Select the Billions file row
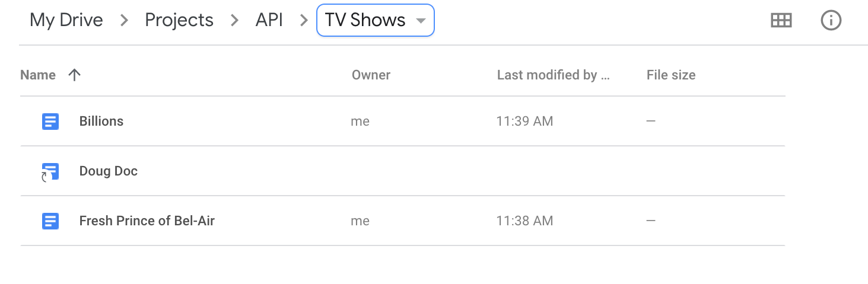The height and width of the screenshot is (284, 868). click(403, 122)
